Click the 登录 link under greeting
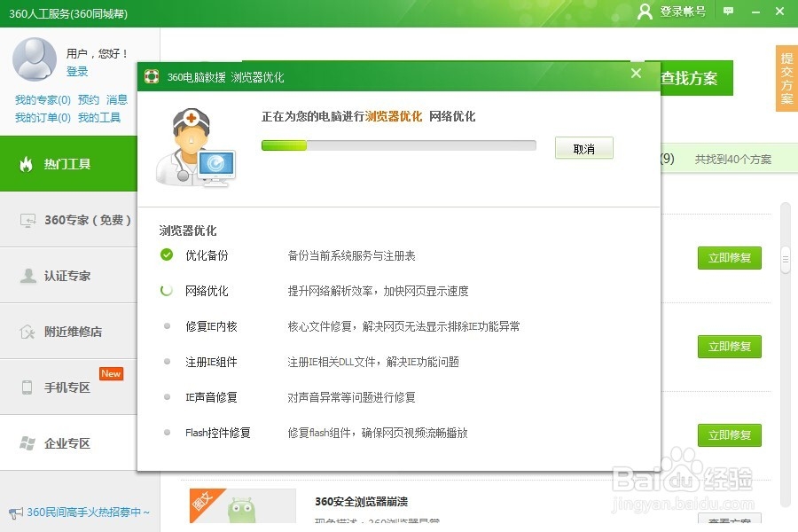 (x=77, y=72)
